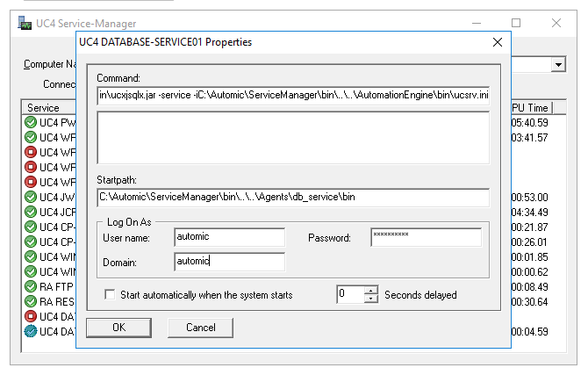Click the Service column header

click(x=44, y=107)
